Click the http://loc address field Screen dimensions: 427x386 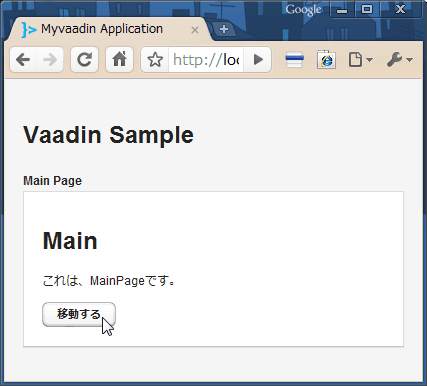[x=206, y=60]
